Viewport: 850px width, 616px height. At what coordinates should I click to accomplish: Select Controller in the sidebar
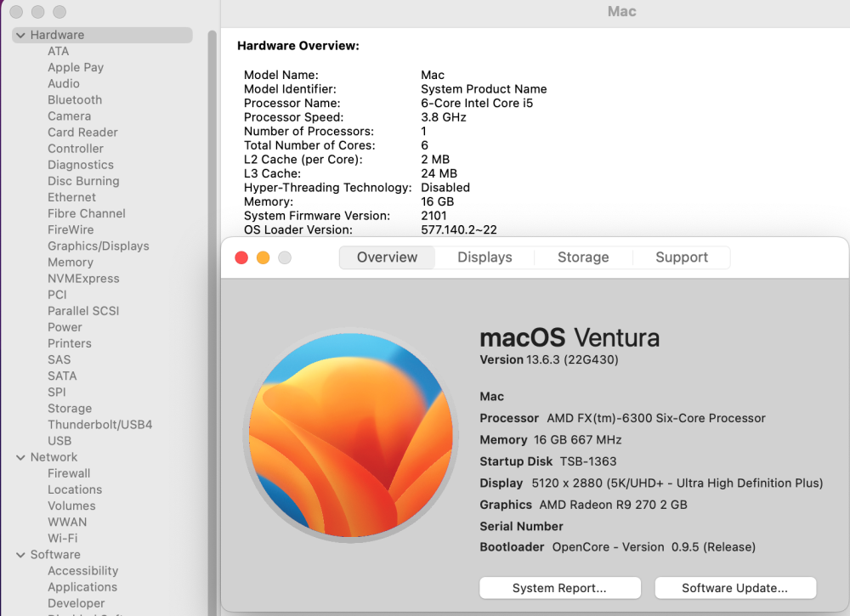[76, 149]
